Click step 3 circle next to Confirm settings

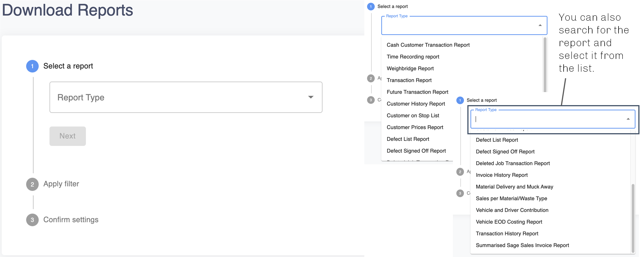(x=32, y=220)
